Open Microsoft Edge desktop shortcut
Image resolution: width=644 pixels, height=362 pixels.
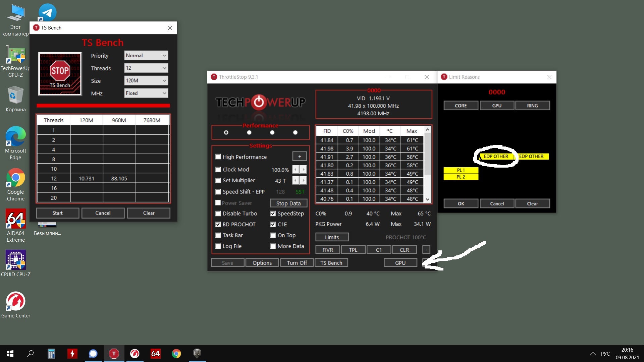pyautogui.click(x=15, y=137)
